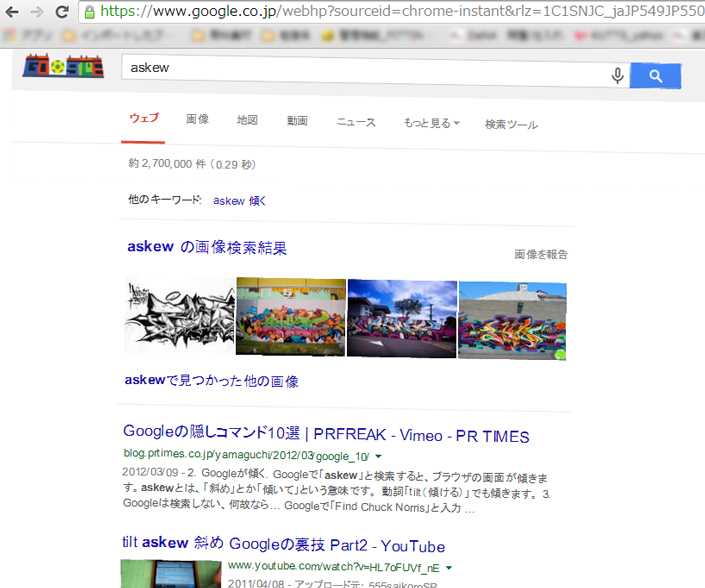Select the ウェブ tab
The width and height of the screenshot is (705, 588).
click(144, 118)
